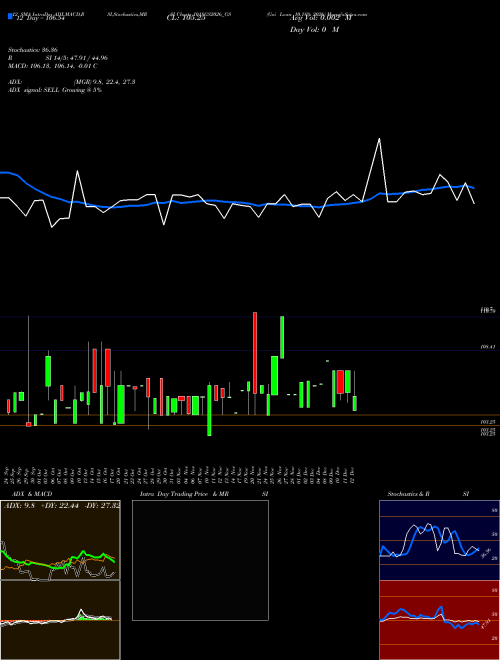This screenshot has height=660, width=500.
Task: Click the last green candle on 12 Dec
Action: (x=355, y=403)
